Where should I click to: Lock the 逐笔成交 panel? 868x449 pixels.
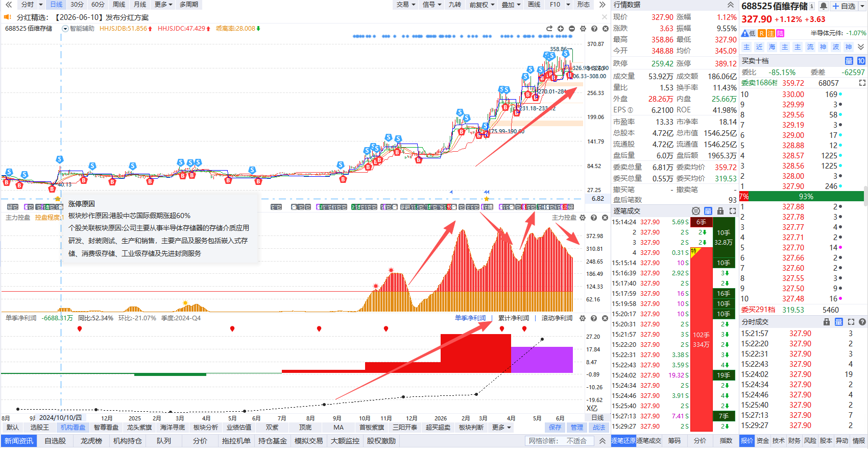[x=720, y=211]
